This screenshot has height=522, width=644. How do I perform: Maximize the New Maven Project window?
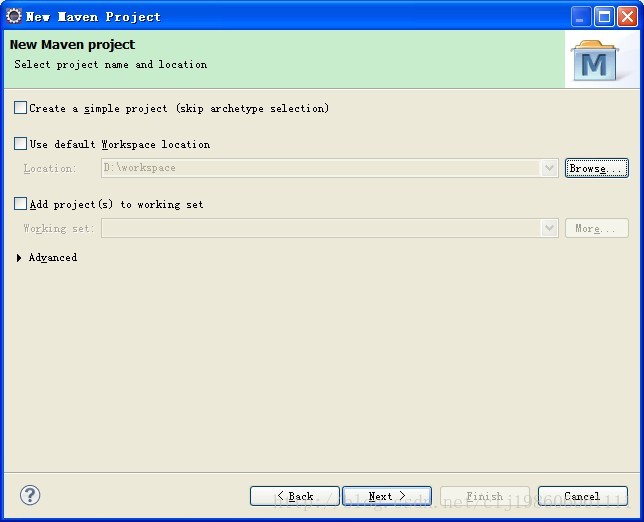click(604, 17)
